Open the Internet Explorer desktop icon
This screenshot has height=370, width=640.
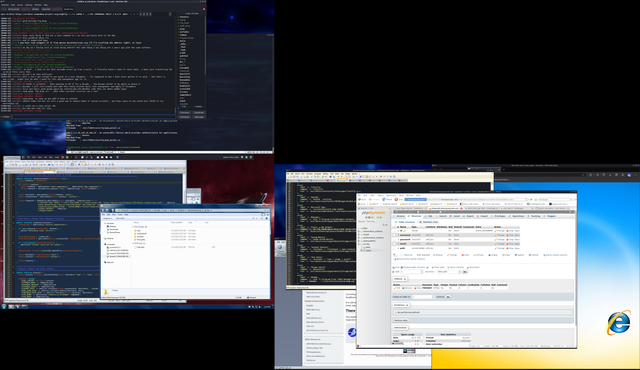tap(618, 323)
